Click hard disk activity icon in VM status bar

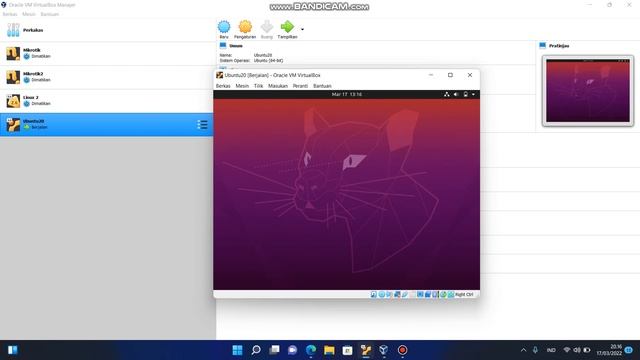pyautogui.click(x=373, y=294)
